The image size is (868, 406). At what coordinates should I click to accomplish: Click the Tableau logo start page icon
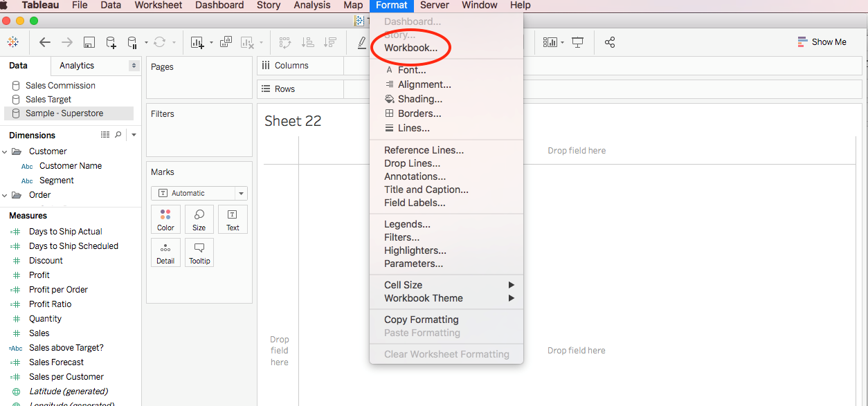coord(13,42)
